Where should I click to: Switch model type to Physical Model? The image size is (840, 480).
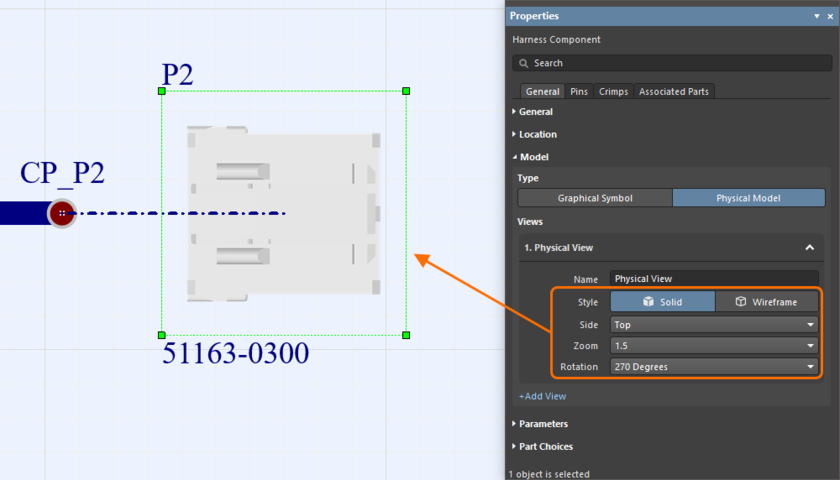pos(748,198)
